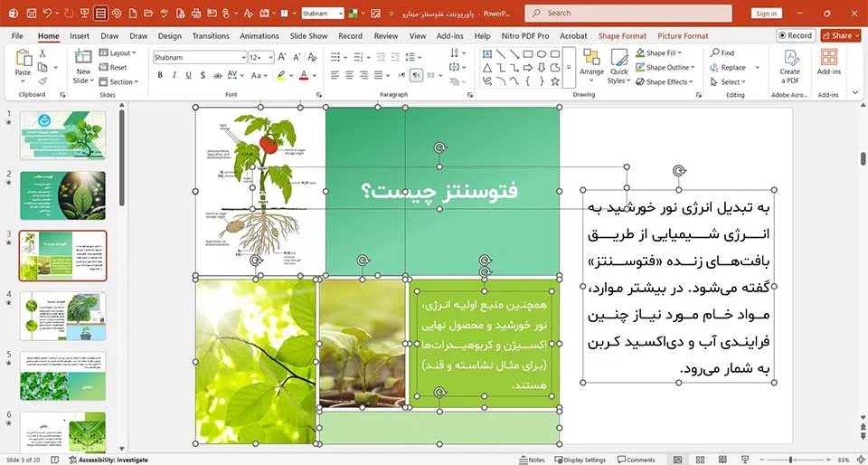Clear all text formatting
The height and width of the screenshot is (465, 868).
coord(312,57)
